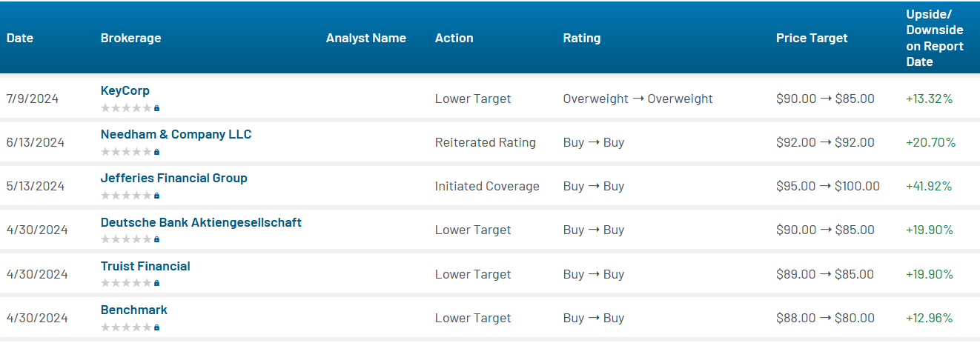This screenshot has height=343, width=980.
Task: Click Lower Target in the KeyCorp row
Action: click(473, 99)
